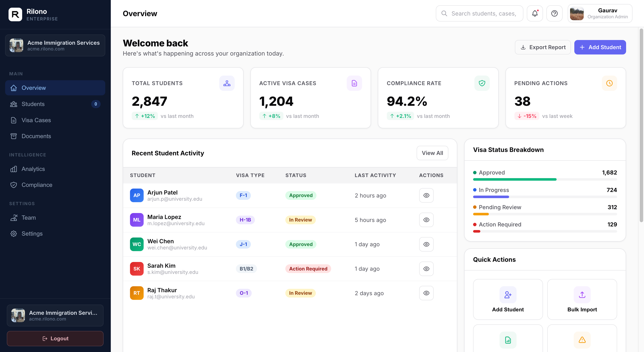Screen dimensions: 644x352
Task: Click the F-1 visa type tag
Action: 243,195
